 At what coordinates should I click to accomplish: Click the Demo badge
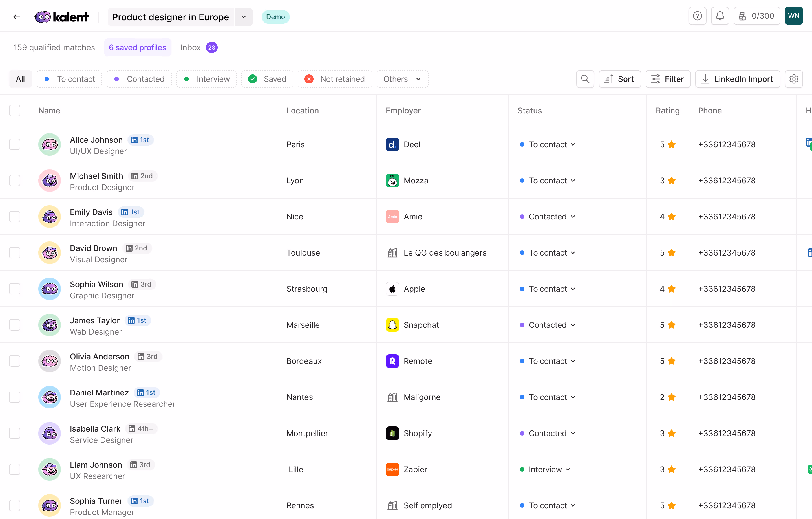coord(275,17)
